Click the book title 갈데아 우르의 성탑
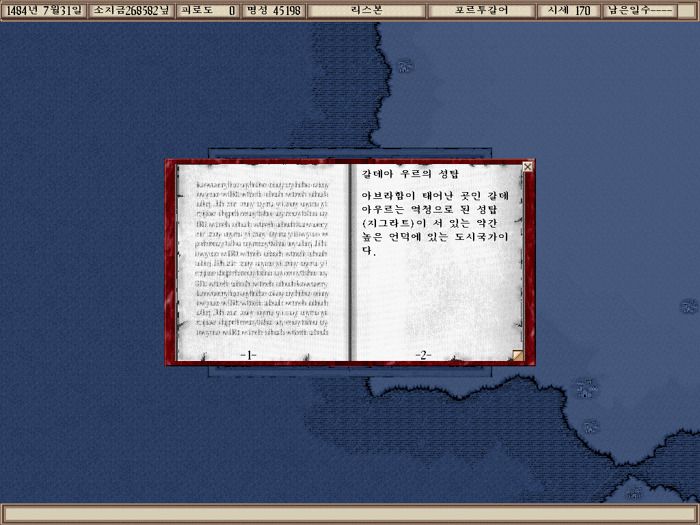Screen dimensions: 700x525 click(410, 174)
